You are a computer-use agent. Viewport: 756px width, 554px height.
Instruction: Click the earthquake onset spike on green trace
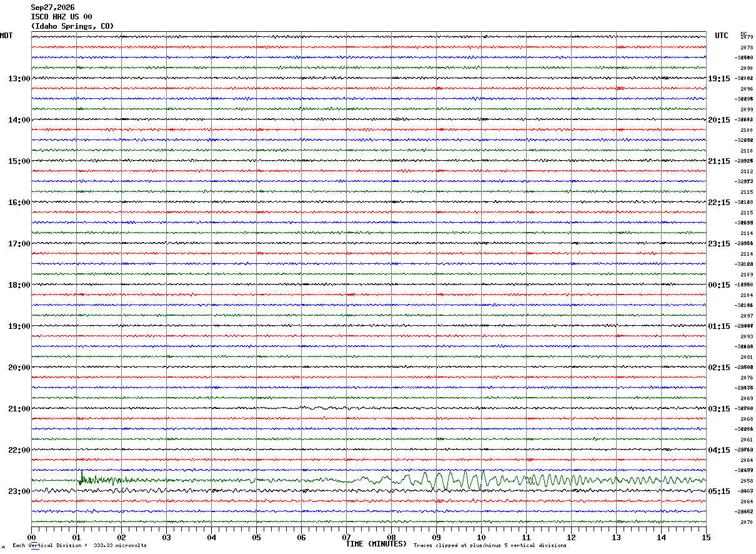click(81, 478)
